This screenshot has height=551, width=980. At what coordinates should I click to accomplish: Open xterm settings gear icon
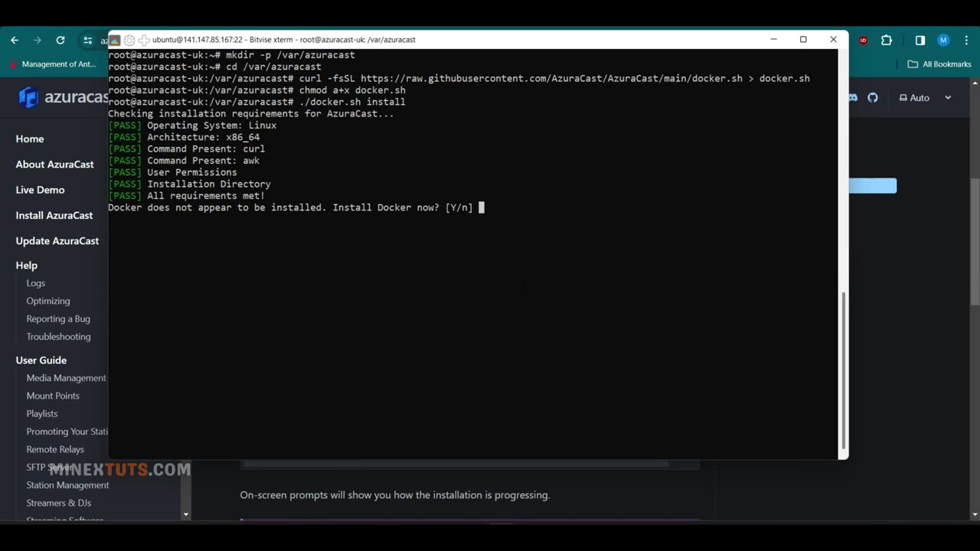(x=129, y=40)
